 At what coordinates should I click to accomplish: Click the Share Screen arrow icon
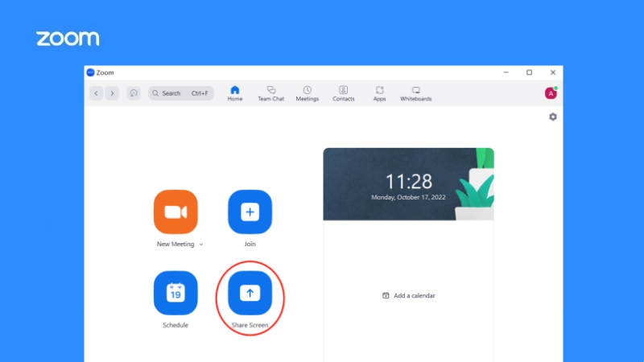[x=250, y=293]
